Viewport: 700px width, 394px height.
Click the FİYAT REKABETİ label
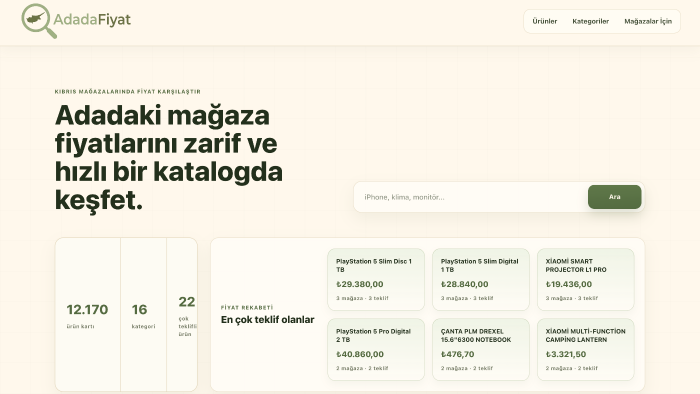coord(247,307)
